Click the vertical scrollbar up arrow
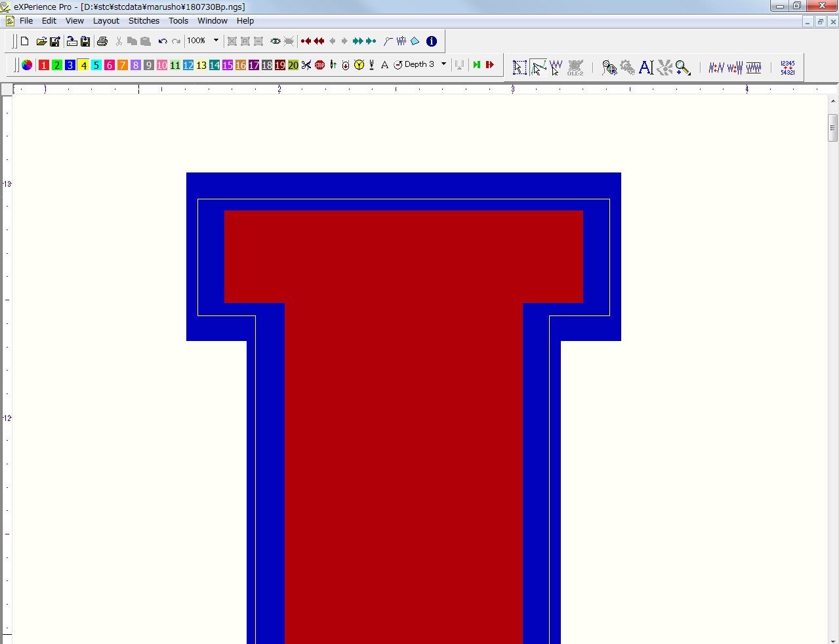Screen dimensions: 839x644 (833, 101)
